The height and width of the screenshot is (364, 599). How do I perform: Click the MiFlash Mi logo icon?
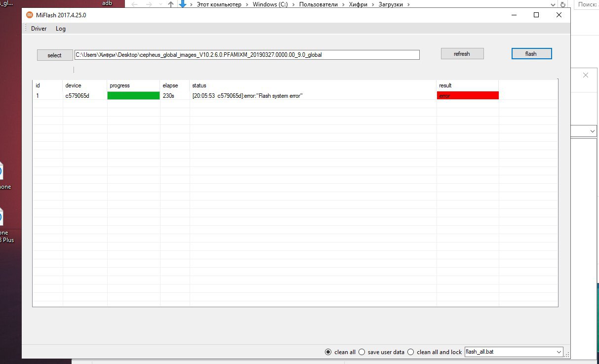pos(30,15)
